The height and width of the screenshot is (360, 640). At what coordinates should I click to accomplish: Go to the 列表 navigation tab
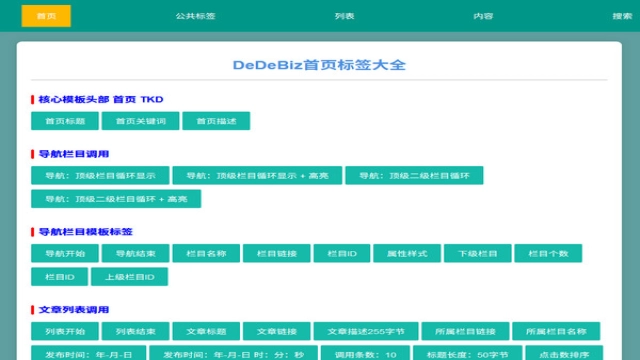coord(344,16)
